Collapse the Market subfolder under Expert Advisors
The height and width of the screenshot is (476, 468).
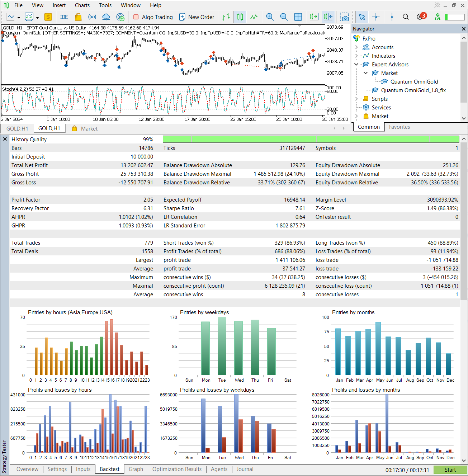[365, 73]
